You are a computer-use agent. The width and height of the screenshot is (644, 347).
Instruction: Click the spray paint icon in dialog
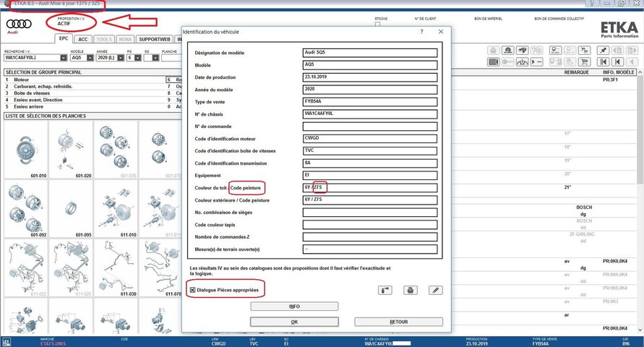coord(385,291)
